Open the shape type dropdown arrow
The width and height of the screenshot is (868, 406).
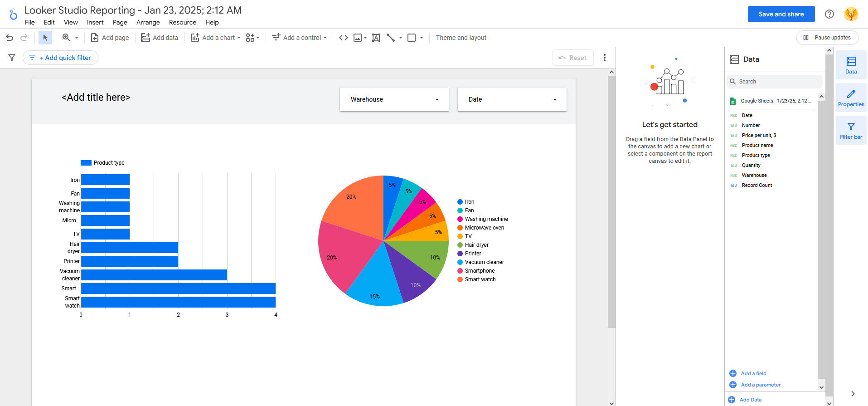click(422, 38)
